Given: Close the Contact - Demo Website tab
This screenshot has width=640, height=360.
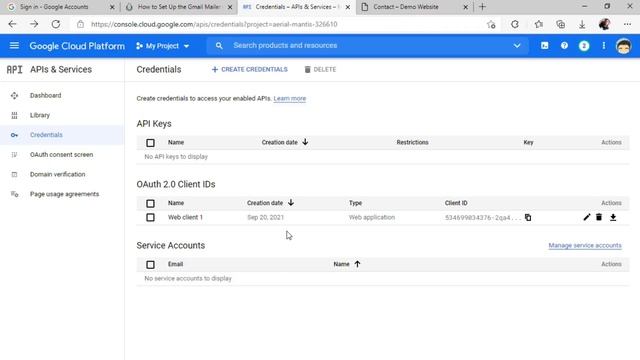Looking at the screenshot, I should [465, 7].
